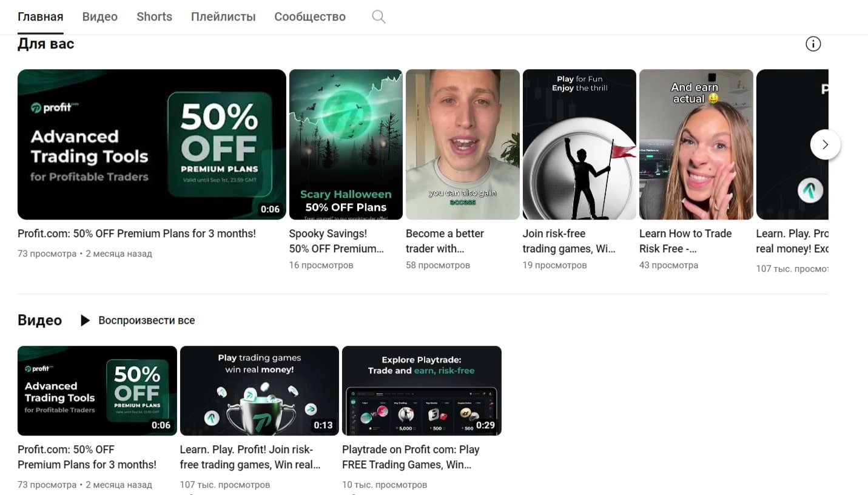This screenshot has height=495, width=868.
Task: Click the channel search magnifier icon
Action: 378,17
